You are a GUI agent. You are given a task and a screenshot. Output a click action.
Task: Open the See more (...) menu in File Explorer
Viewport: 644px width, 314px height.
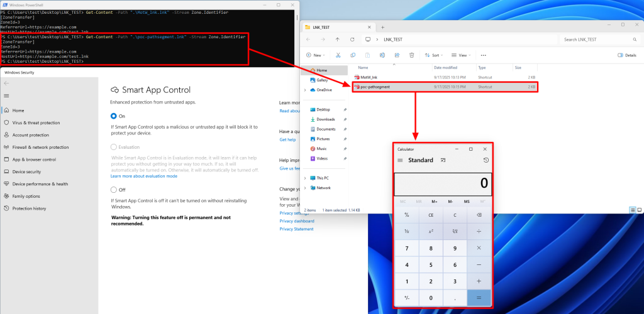pos(484,55)
